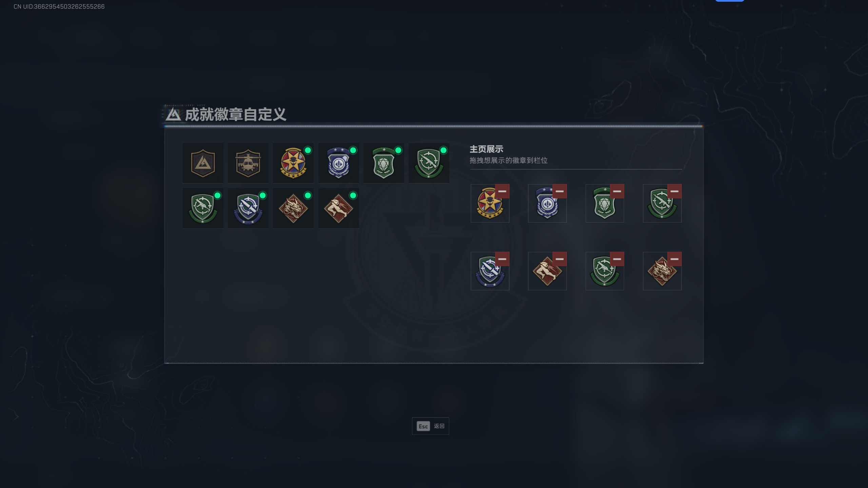The width and height of the screenshot is (868, 488).
Task: Click the Esc 返回 button
Action: pos(430,426)
